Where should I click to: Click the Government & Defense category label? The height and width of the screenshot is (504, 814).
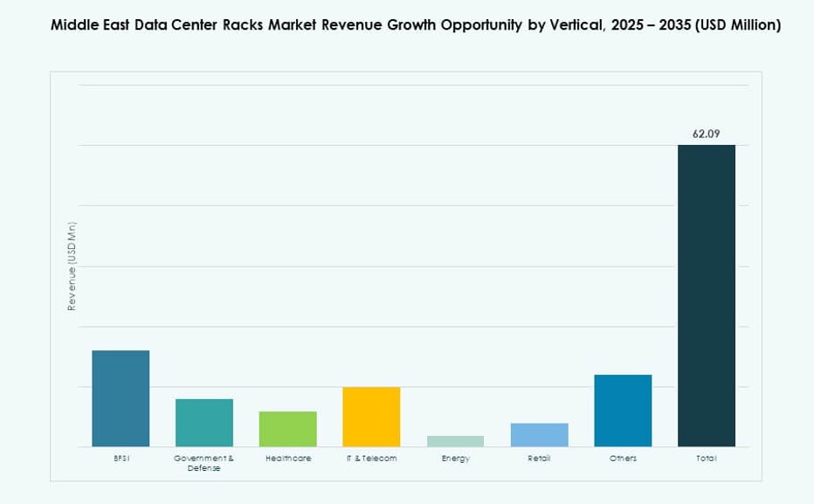[203, 462]
